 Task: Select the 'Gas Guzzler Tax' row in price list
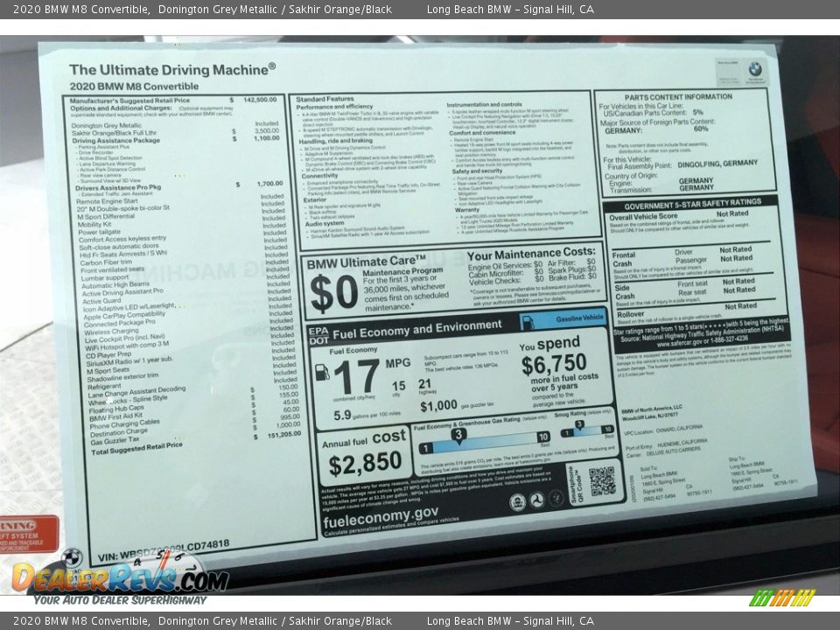(x=115, y=441)
